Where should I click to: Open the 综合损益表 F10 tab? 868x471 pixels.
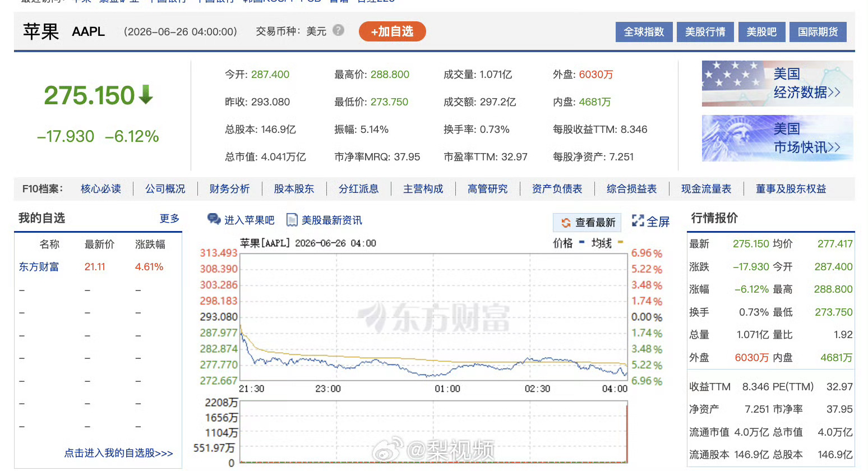[x=632, y=189]
